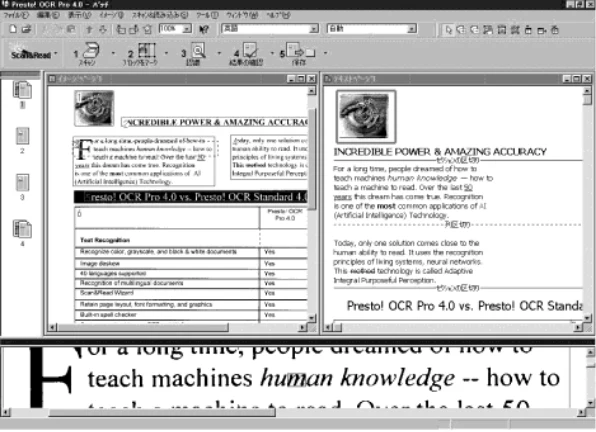Open the ヘルプ(H) menu
This screenshot has width=596, height=432.
coord(278,15)
